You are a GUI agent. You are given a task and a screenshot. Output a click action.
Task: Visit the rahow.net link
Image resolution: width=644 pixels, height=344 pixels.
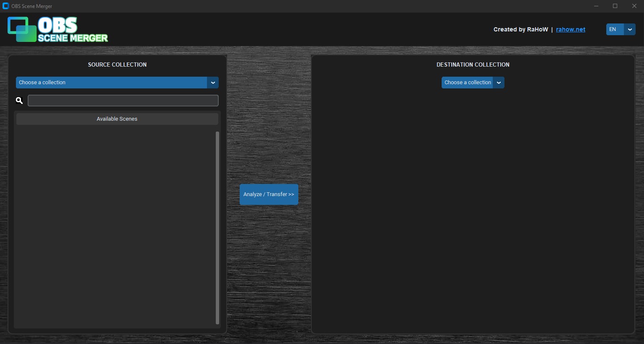pos(571,29)
